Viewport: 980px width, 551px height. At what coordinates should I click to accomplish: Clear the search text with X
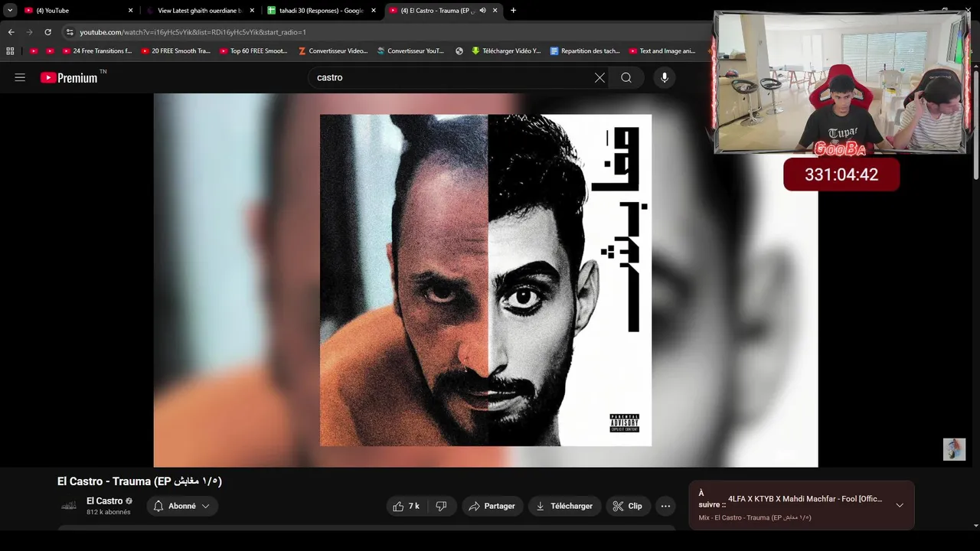point(599,77)
